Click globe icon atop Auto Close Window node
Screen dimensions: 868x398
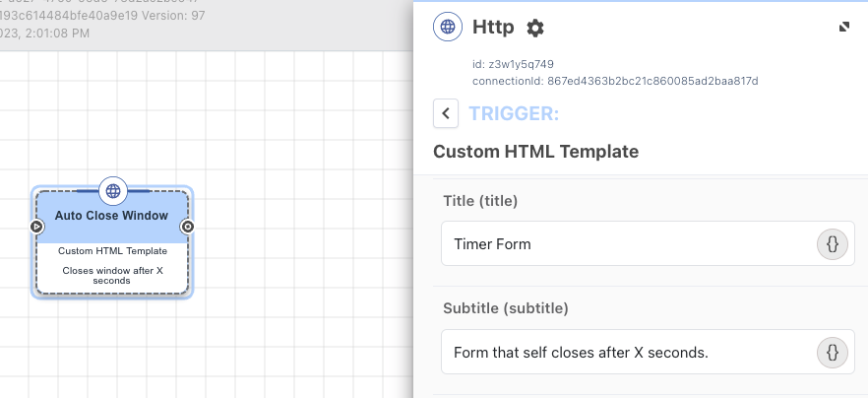coord(113,191)
